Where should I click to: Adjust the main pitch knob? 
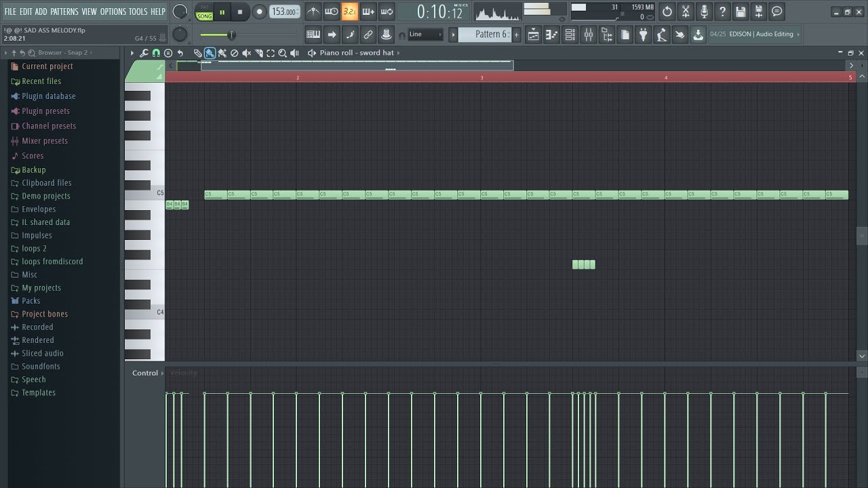click(x=180, y=35)
